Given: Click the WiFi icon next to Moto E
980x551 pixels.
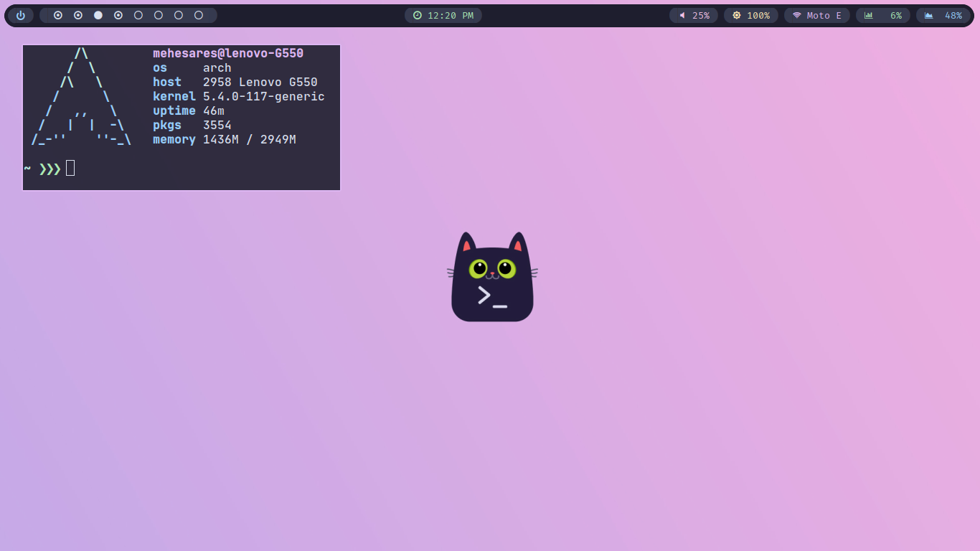Looking at the screenshot, I should tap(797, 15).
